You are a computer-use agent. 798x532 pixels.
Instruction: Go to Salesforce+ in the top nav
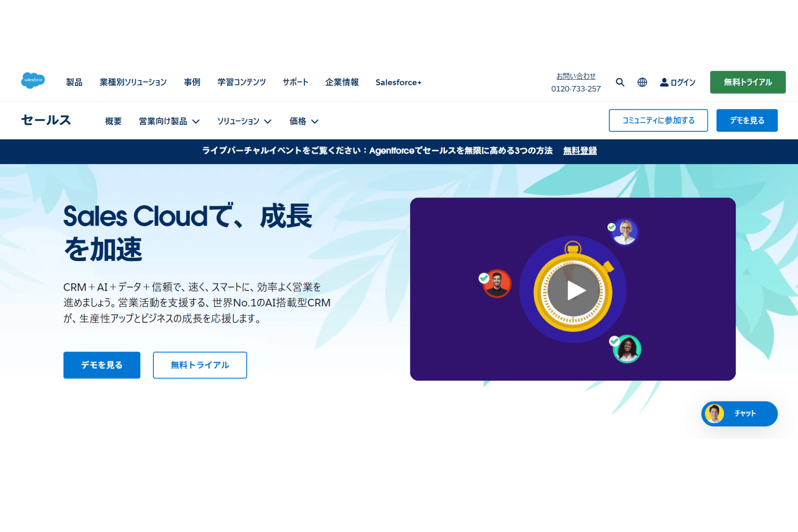[399, 82]
